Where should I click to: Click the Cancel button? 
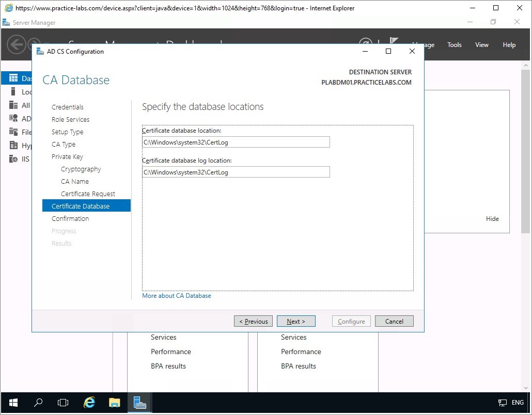(394, 321)
